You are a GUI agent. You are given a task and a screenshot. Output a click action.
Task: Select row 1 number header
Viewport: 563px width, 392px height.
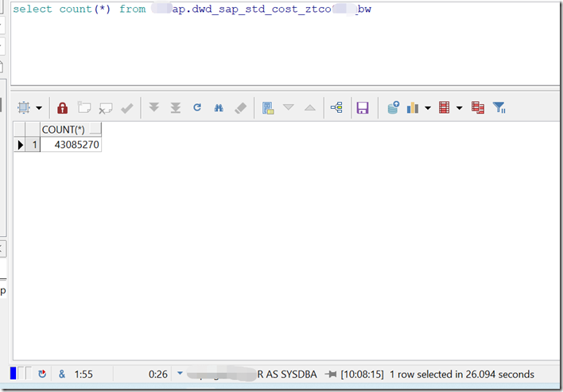click(33, 145)
